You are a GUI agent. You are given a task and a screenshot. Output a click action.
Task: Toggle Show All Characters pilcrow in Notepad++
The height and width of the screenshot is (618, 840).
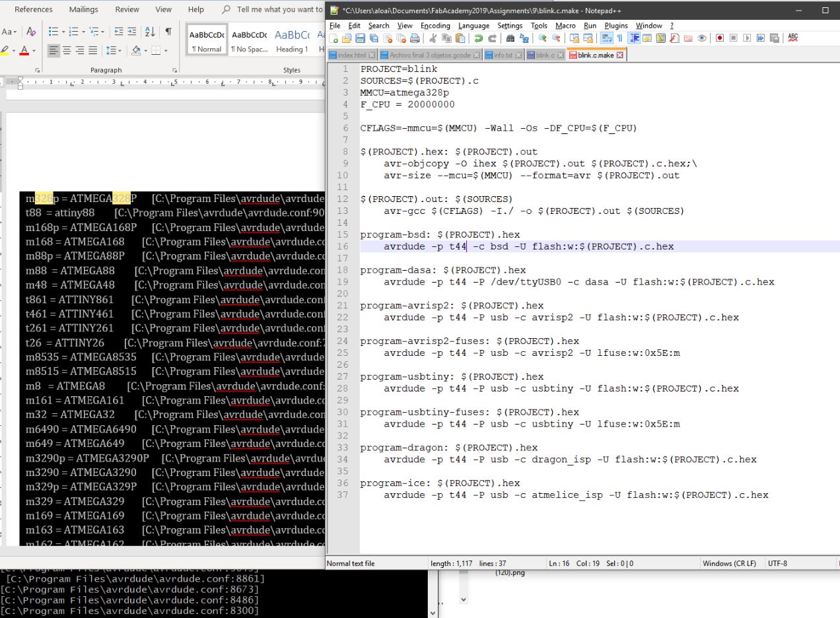tap(620, 38)
